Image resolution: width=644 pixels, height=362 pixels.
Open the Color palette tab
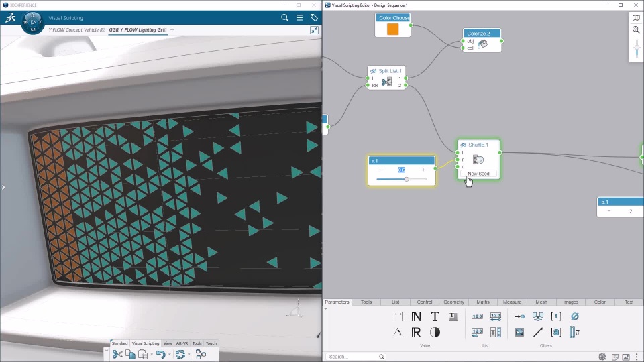click(x=600, y=302)
